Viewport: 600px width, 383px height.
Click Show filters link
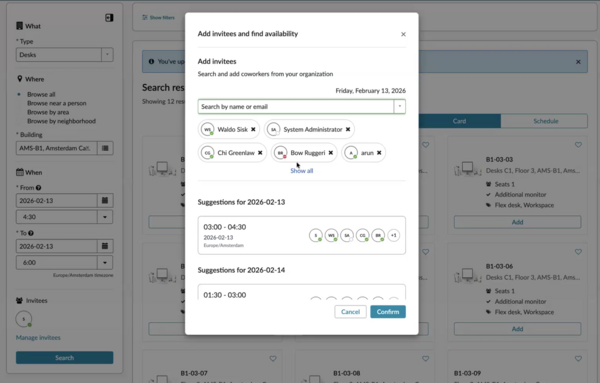pyautogui.click(x=158, y=18)
